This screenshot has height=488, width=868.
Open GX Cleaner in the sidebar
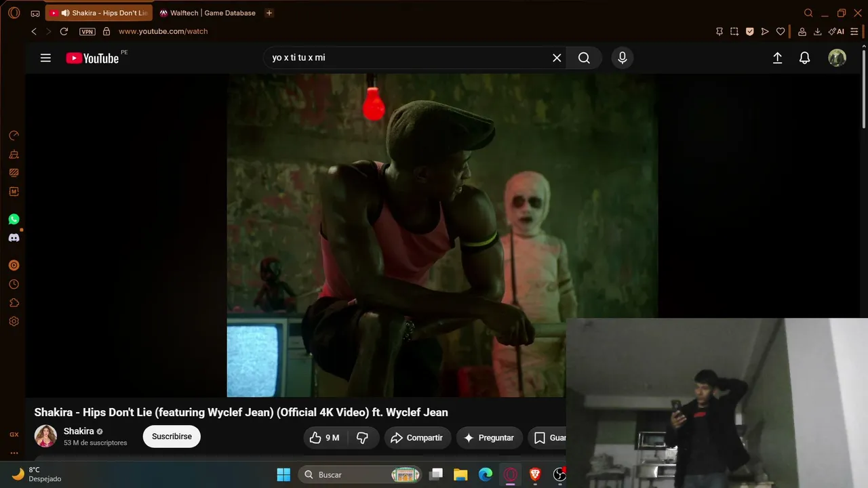14,155
